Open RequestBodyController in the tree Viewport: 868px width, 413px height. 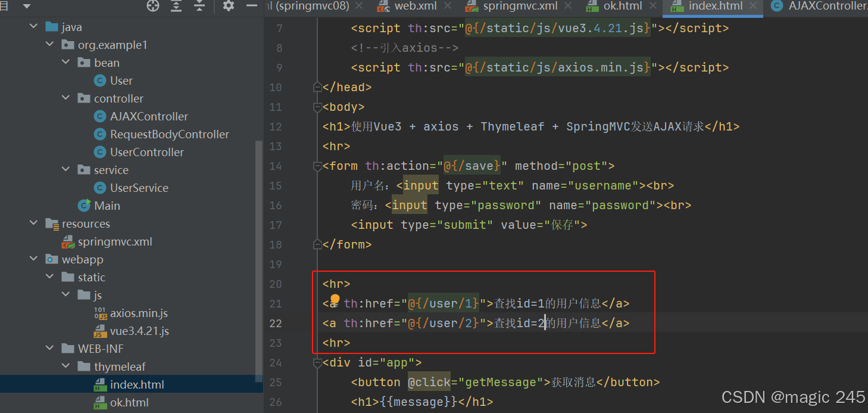170,134
